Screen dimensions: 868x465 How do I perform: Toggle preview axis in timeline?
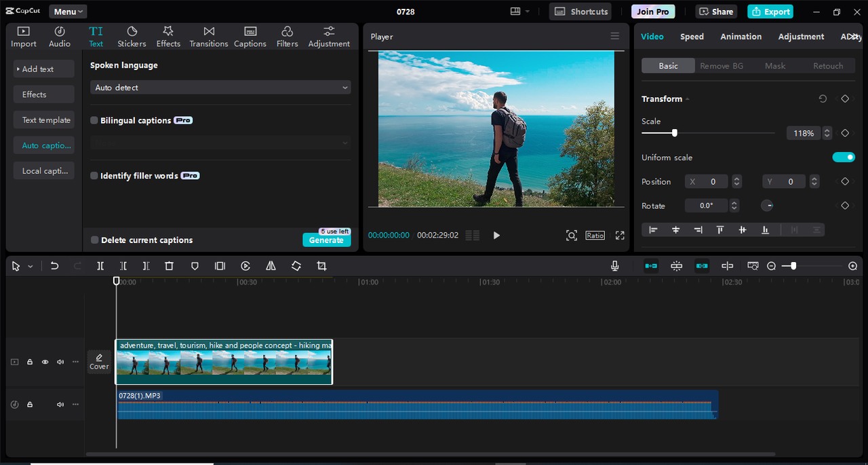[727, 266]
